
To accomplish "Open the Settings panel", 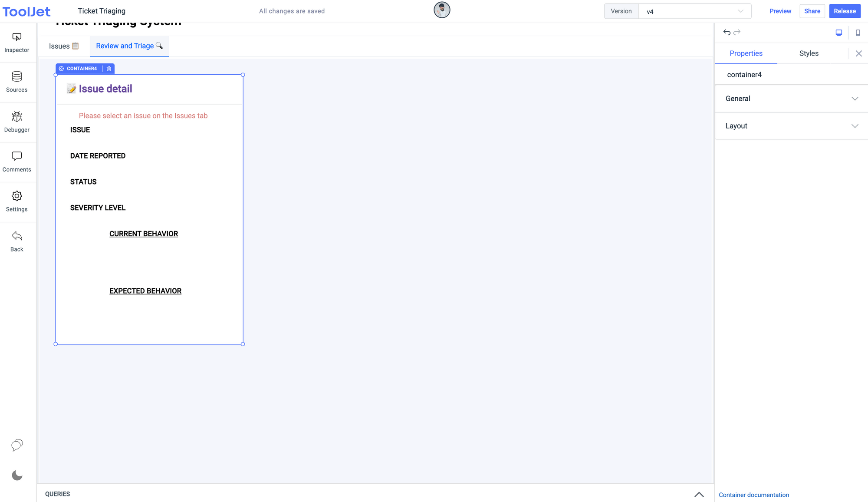I will (x=17, y=201).
